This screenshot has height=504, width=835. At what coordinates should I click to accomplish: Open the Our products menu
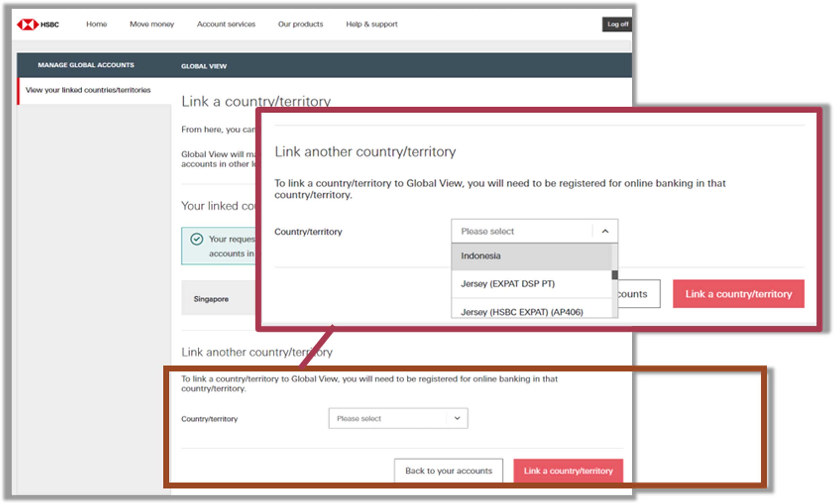click(x=300, y=24)
